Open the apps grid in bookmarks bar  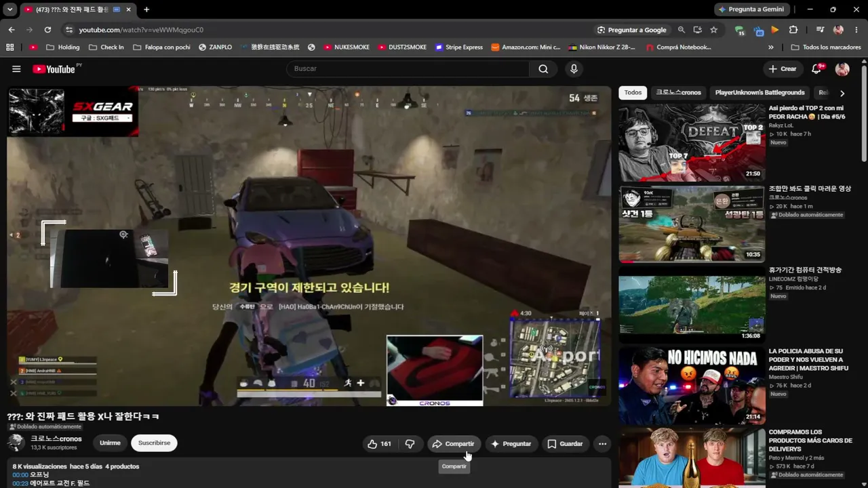[x=9, y=47]
